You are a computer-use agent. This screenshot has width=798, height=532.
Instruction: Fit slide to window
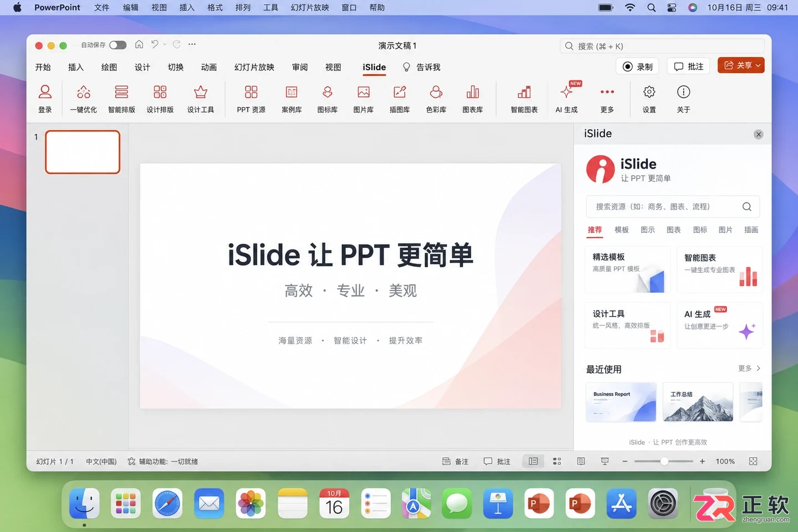(753, 461)
